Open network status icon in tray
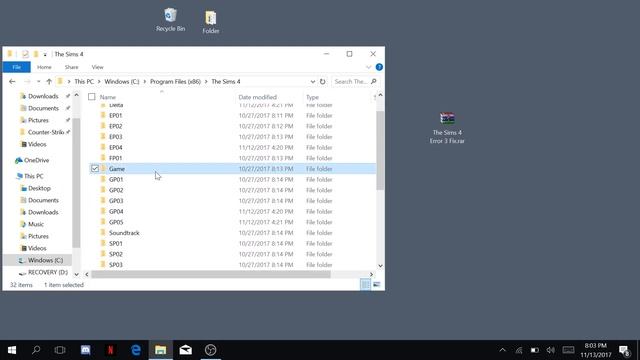 [519, 350]
